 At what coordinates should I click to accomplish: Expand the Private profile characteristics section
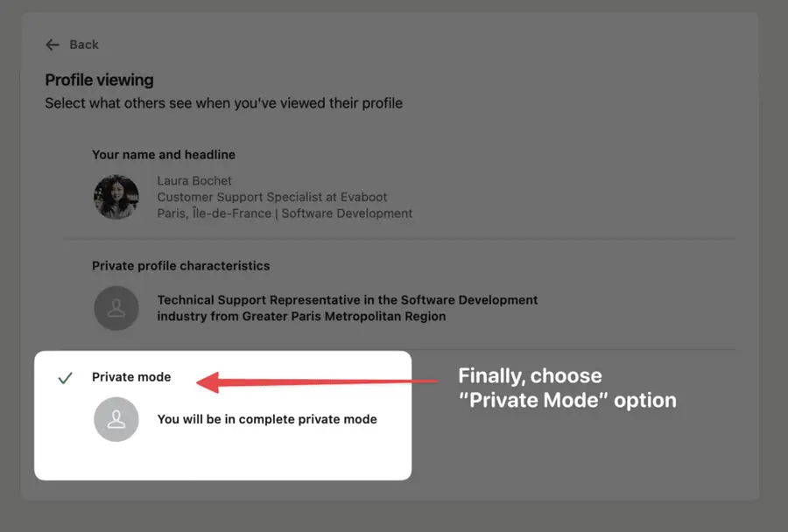180,266
